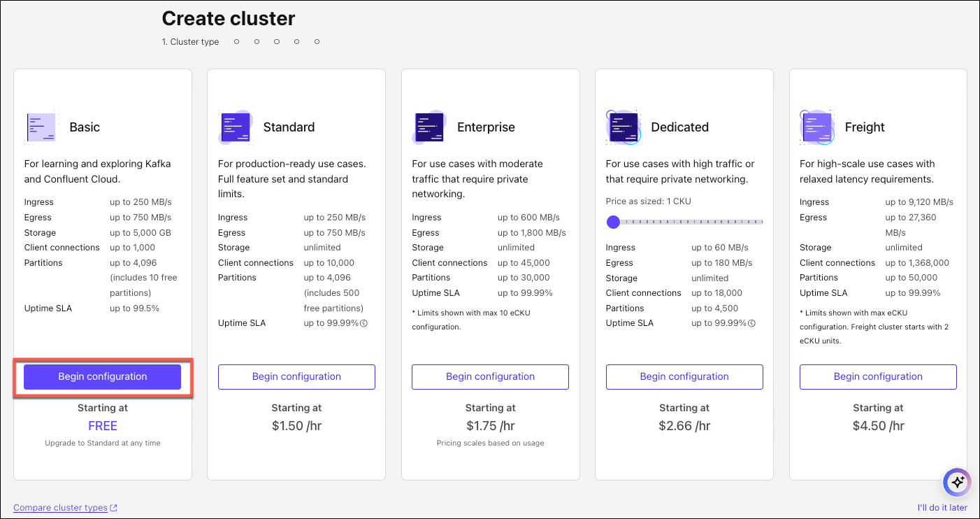
Task: Click the Dedicated CKU slider handle
Action: click(613, 222)
